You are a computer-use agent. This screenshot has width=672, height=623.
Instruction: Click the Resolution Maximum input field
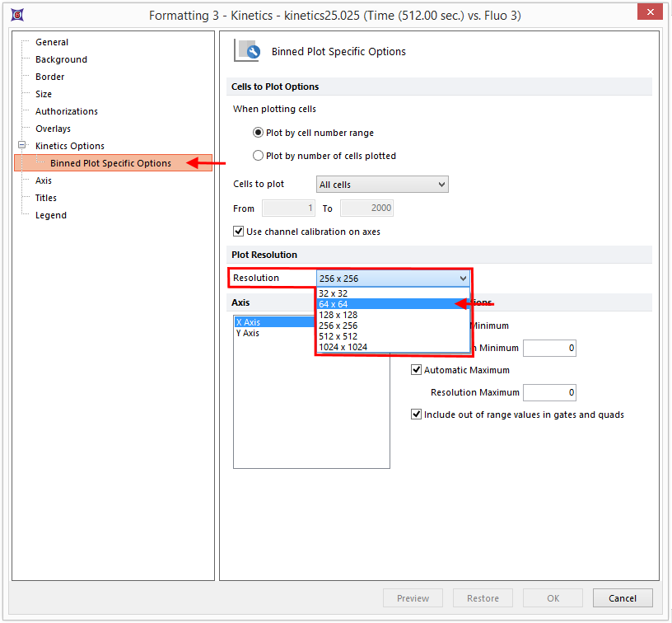[x=548, y=392]
